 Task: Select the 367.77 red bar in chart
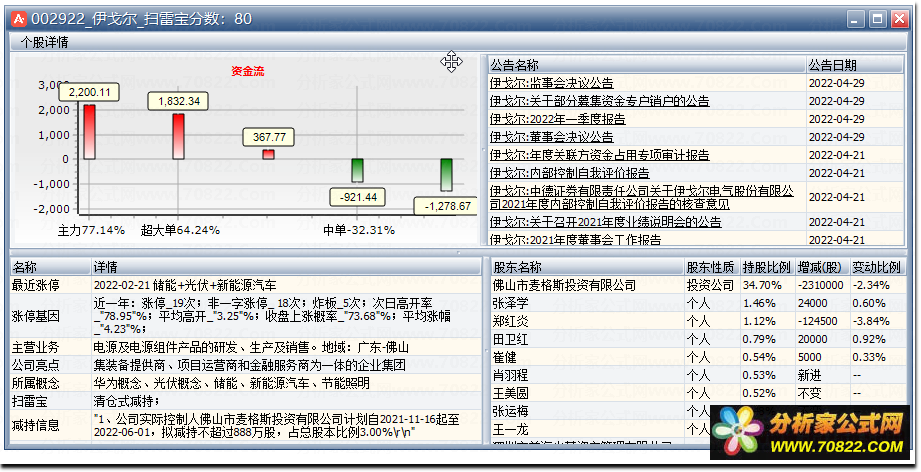pyautogui.click(x=268, y=154)
